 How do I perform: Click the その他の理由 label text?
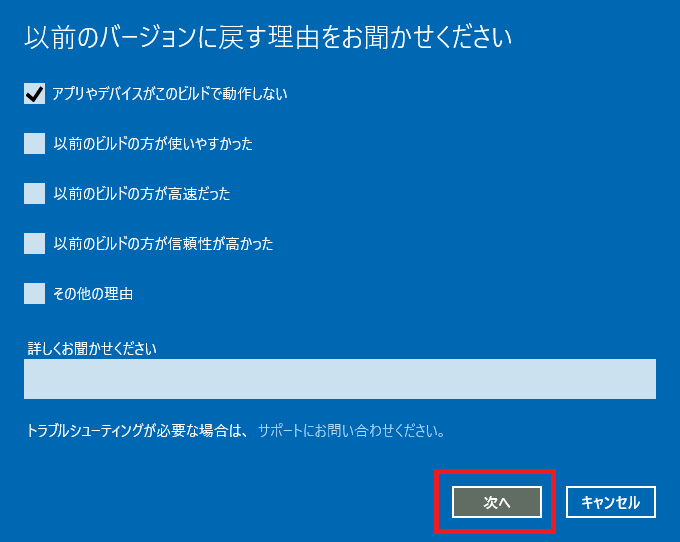[93, 294]
